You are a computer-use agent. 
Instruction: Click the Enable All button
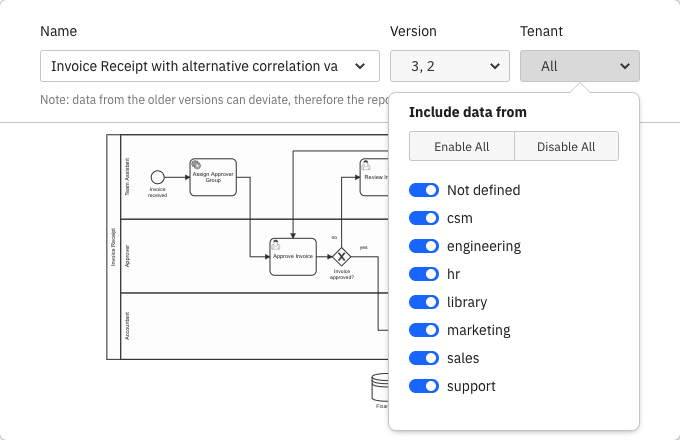461,146
